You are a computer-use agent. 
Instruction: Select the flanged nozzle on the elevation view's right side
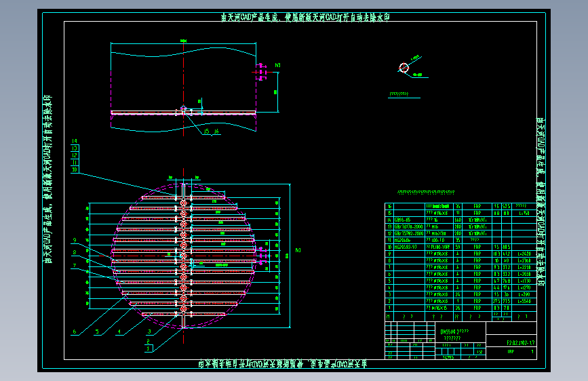pyautogui.click(x=261, y=72)
